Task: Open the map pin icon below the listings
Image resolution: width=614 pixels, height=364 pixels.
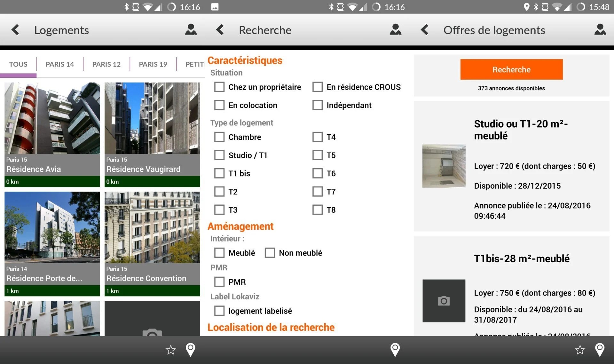Action: tap(191, 350)
